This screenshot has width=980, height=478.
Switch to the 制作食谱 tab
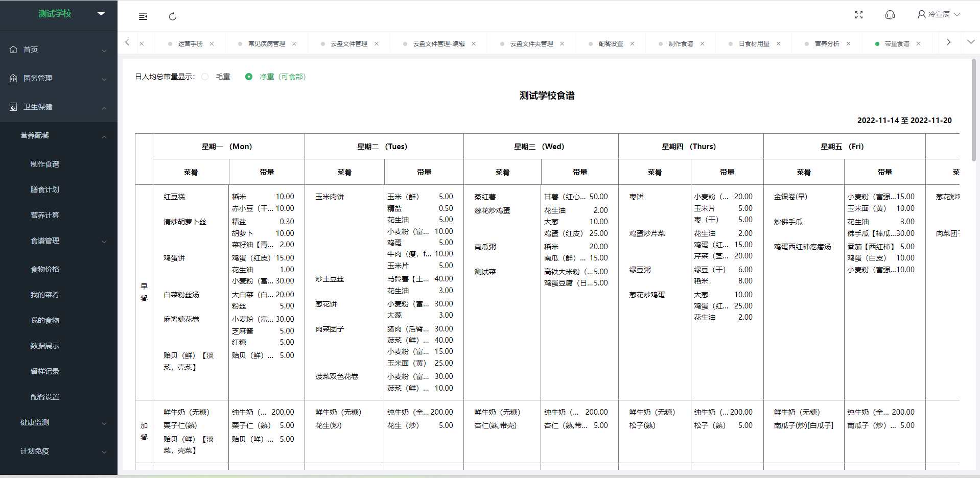tap(681, 44)
